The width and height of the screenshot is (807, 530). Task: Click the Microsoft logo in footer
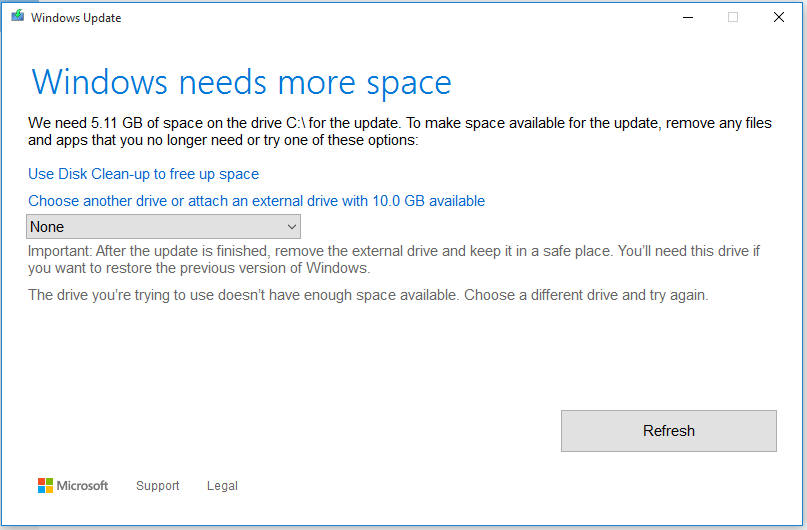45,485
